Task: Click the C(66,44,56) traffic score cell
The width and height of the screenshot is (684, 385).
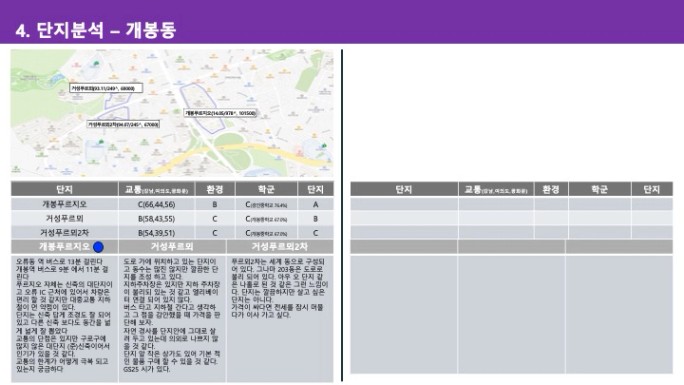Action: coord(157,204)
